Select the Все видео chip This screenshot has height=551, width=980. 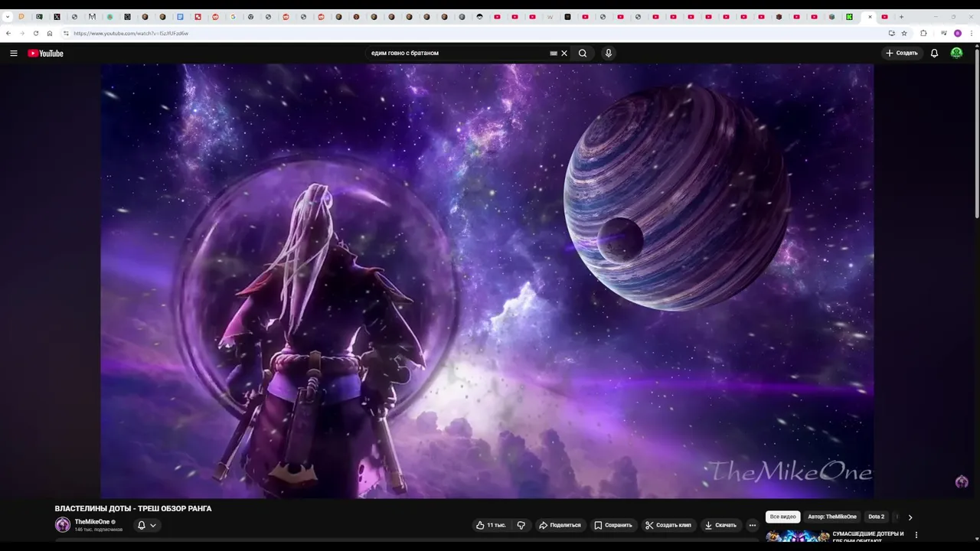[x=782, y=517]
